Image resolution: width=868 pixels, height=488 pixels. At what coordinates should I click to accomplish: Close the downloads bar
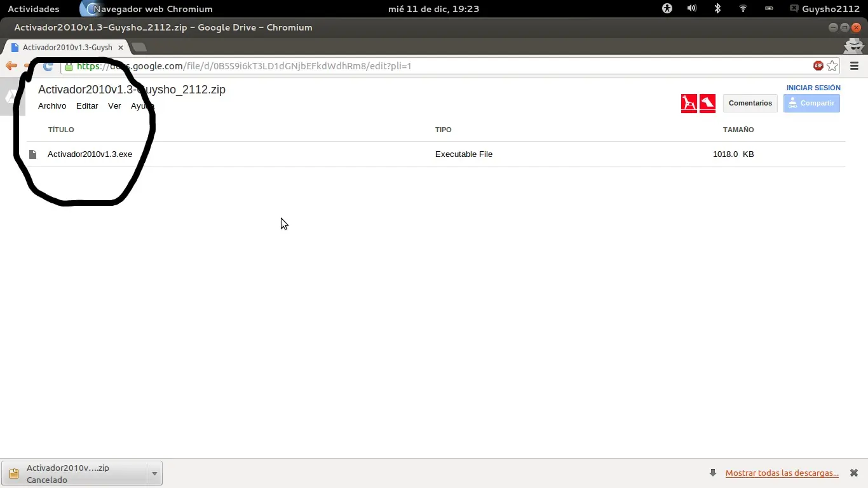pos(854,473)
